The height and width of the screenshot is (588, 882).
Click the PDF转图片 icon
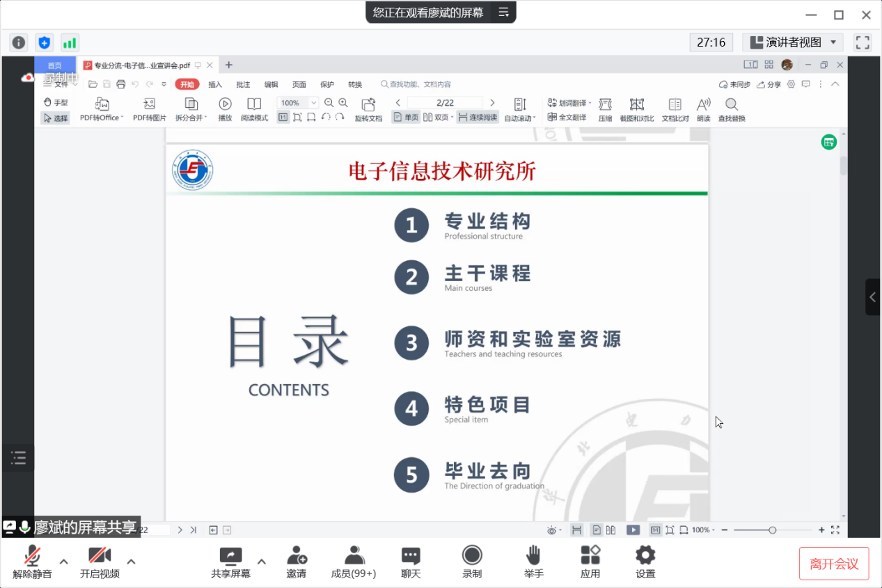149,104
